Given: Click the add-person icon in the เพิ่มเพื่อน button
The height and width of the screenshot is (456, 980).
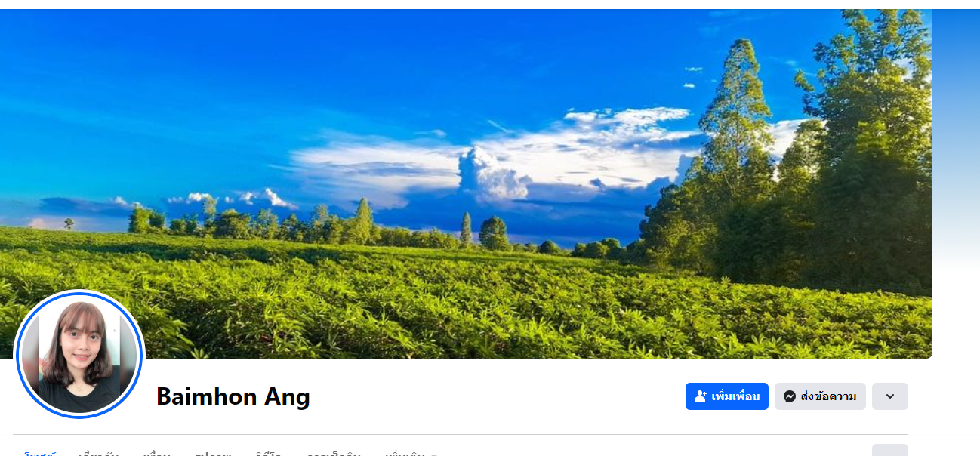Looking at the screenshot, I should pyautogui.click(x=700, y=396).
